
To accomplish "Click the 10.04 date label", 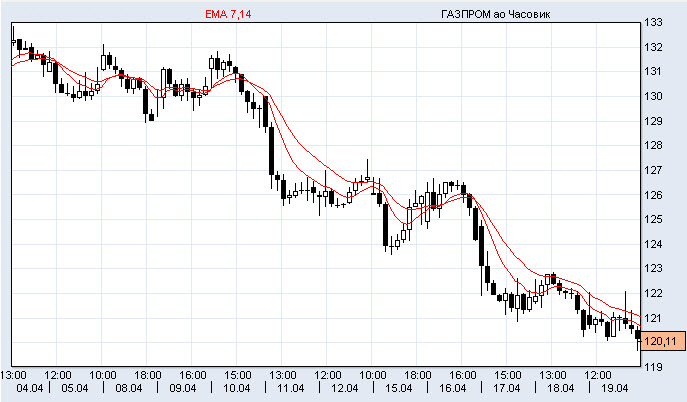I will click(237, 388).
